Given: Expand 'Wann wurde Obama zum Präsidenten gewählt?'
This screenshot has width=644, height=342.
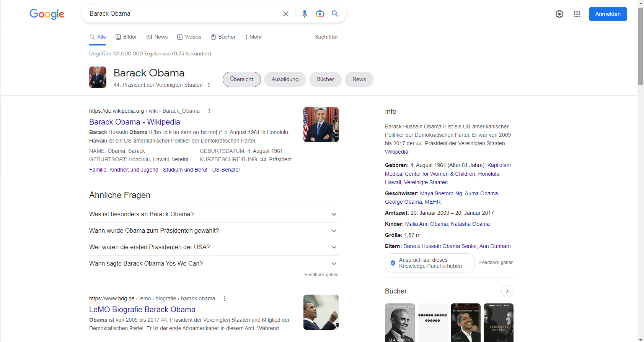Looking at the screenshot, I should coord(334,231).
